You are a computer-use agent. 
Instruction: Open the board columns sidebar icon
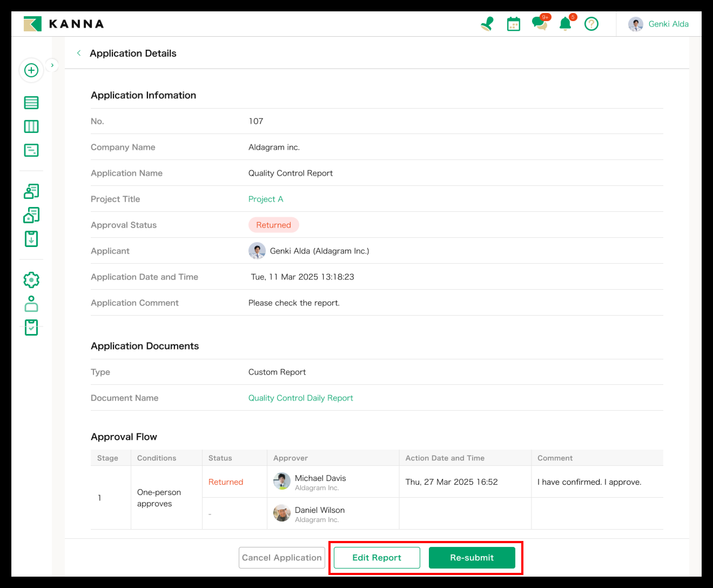31,126
